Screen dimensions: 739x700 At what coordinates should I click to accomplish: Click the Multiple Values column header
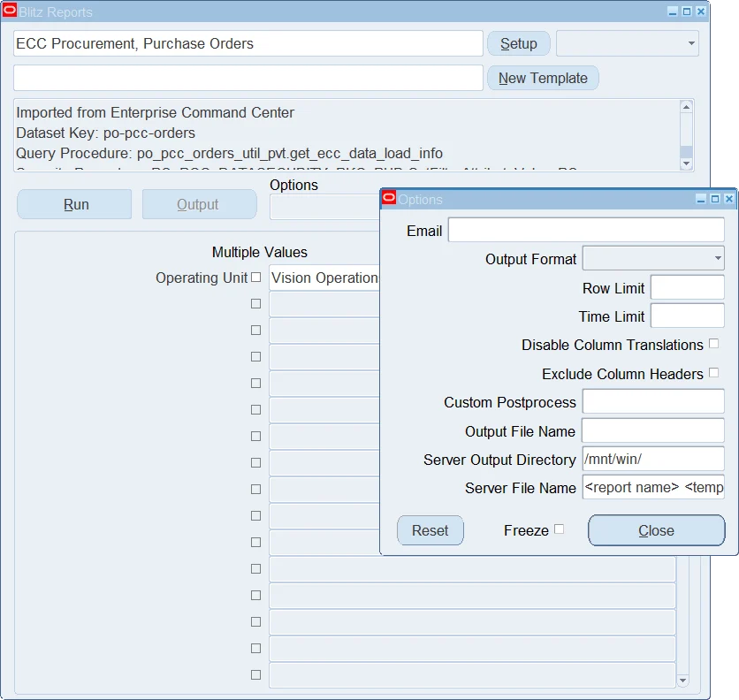point(260,252)
